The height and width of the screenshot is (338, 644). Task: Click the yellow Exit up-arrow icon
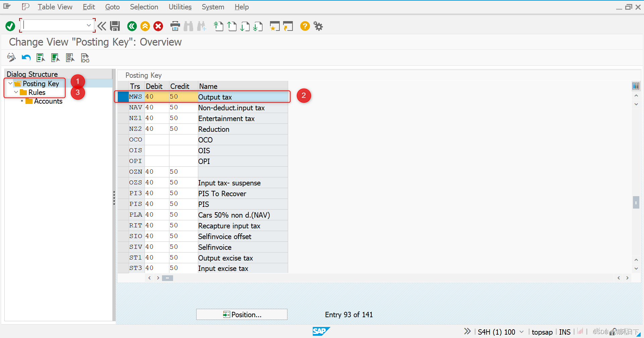click(145, 26)
